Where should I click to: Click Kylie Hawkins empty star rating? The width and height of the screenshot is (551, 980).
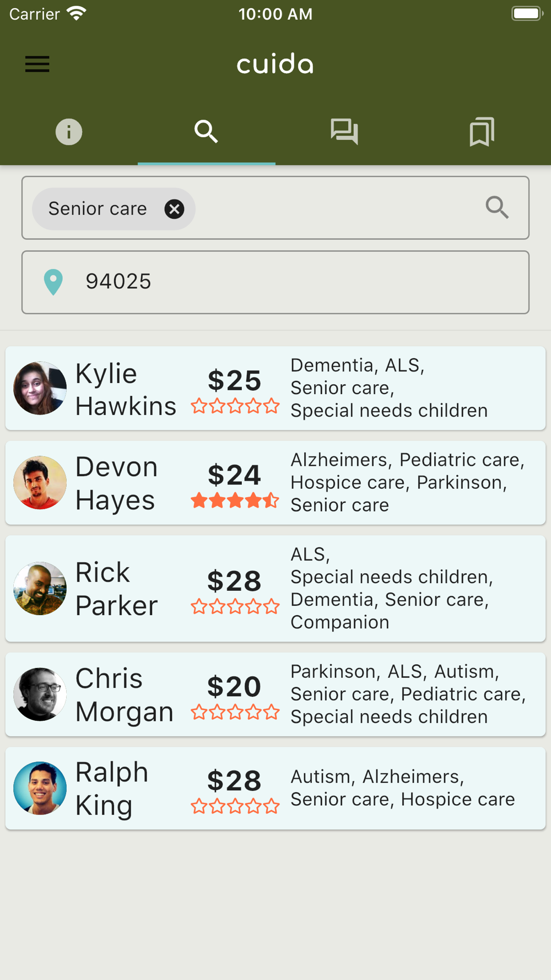click(235, 406)
